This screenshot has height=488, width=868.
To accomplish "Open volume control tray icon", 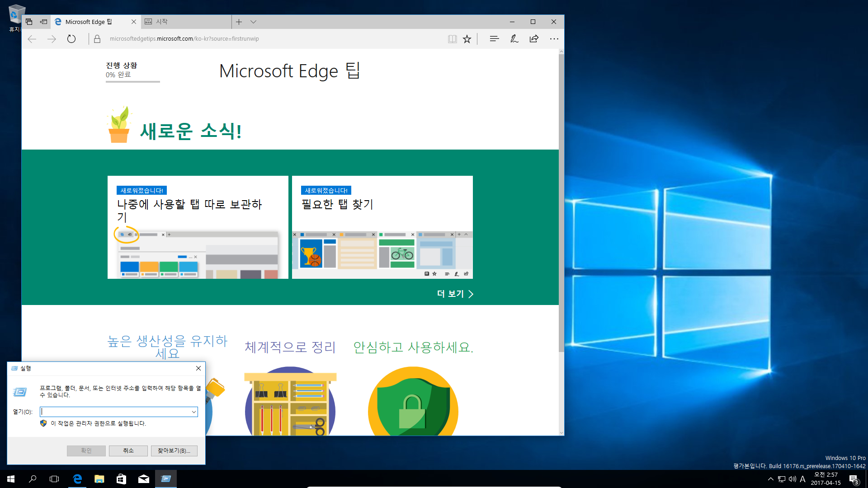I will [x=792, y=479].
